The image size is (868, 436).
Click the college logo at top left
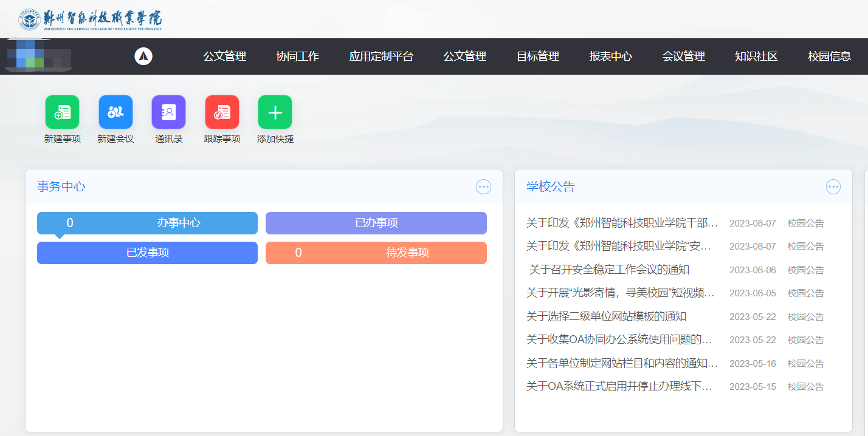[x=90, y=20]
